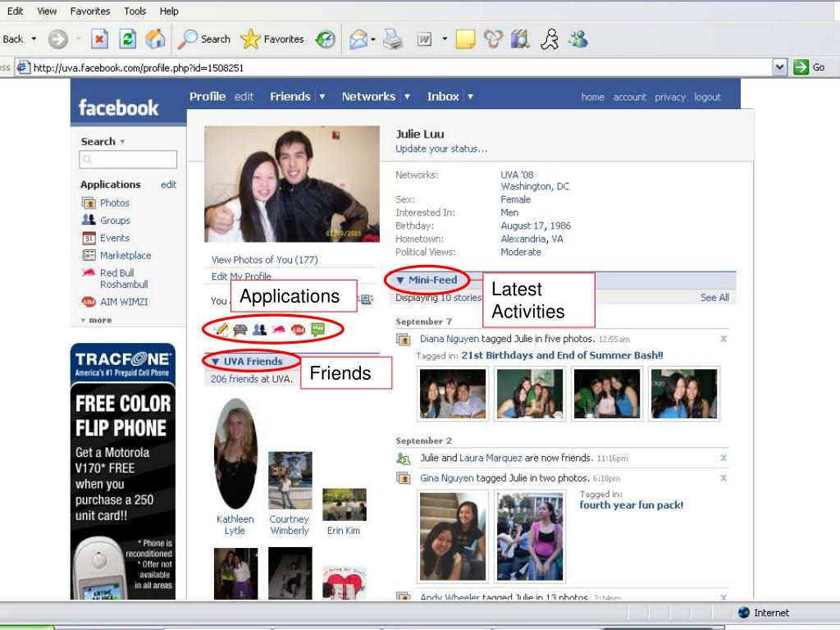
Task: Click the Edit with Word icon
Action: 424,39
